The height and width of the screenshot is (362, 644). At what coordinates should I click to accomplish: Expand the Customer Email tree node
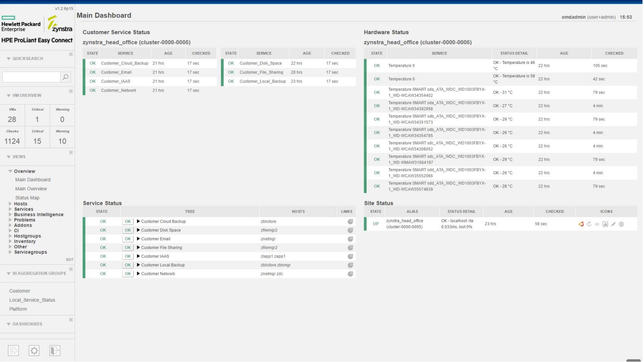138,239
